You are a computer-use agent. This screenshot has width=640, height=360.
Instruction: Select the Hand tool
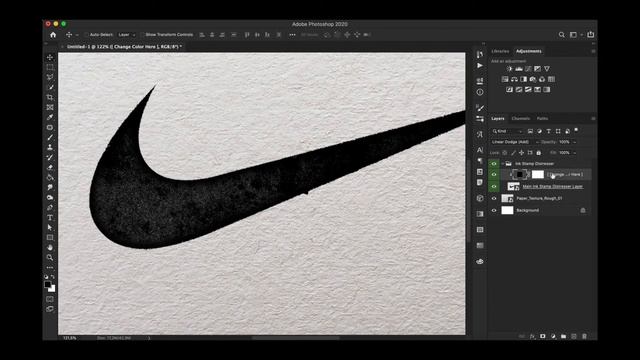50,247
